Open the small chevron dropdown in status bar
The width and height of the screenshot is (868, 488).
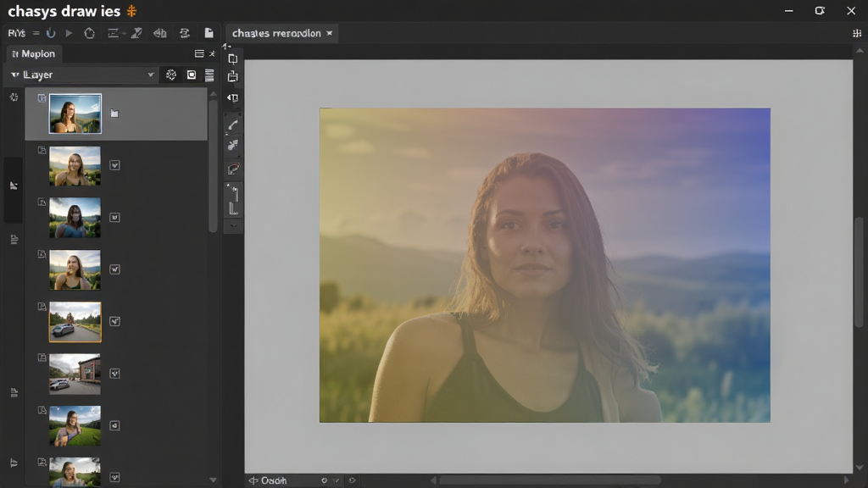pos(336,480)
